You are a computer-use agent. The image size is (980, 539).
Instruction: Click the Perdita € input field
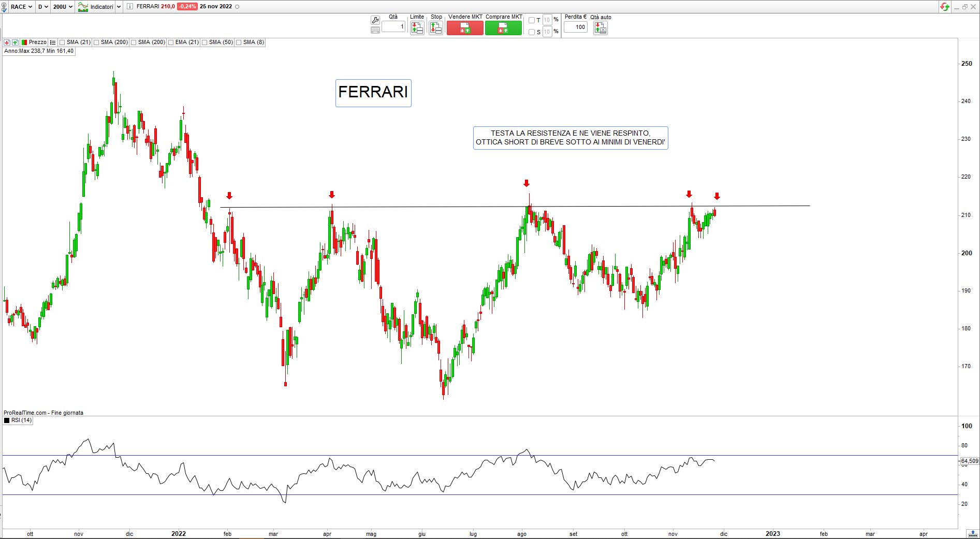(x=575, y=27)
